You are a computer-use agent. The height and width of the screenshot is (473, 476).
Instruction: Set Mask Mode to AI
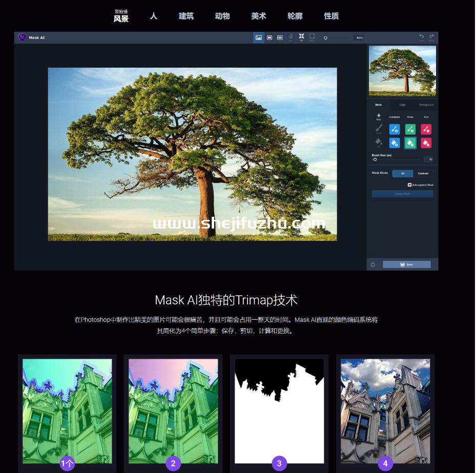tap(403, 173)
